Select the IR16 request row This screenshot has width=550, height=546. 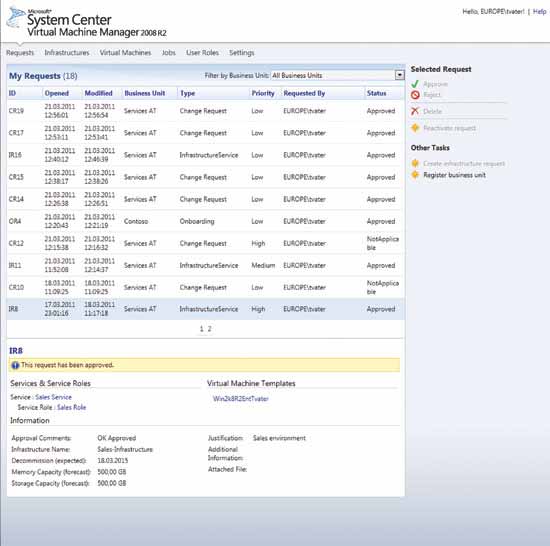[205, 155]
